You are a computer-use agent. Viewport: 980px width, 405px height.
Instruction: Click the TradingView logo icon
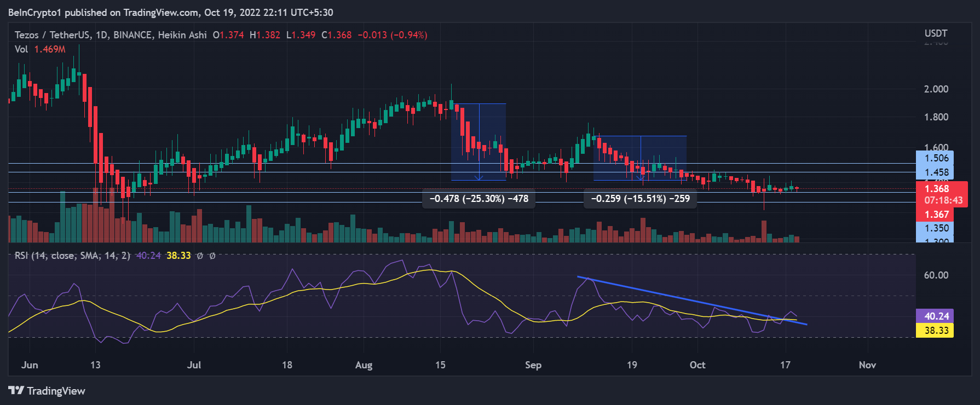pos(16,391)
